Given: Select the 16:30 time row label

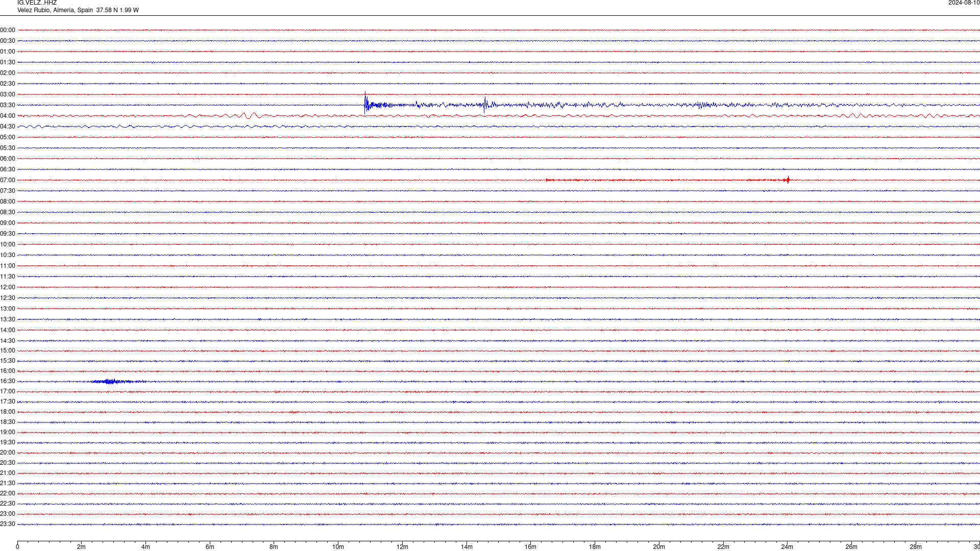Looking at the screenshot, I should pyautogui.click(x=8, y=381).
